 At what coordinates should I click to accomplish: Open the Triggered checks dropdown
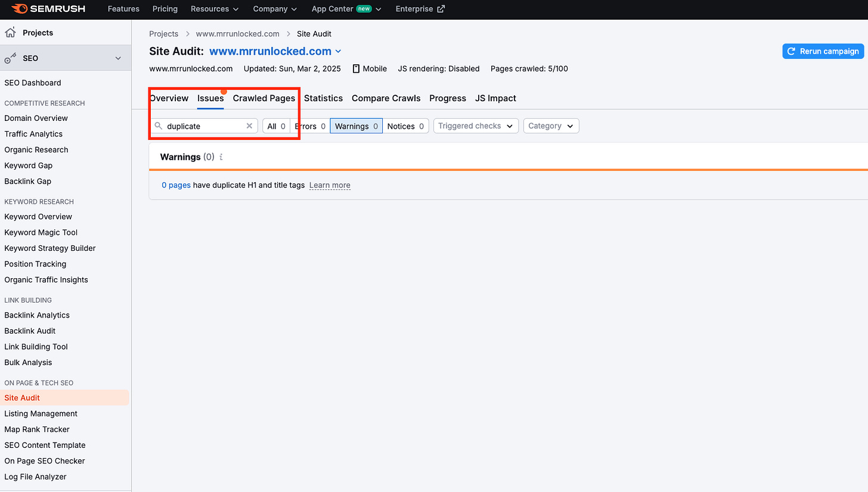476,126
